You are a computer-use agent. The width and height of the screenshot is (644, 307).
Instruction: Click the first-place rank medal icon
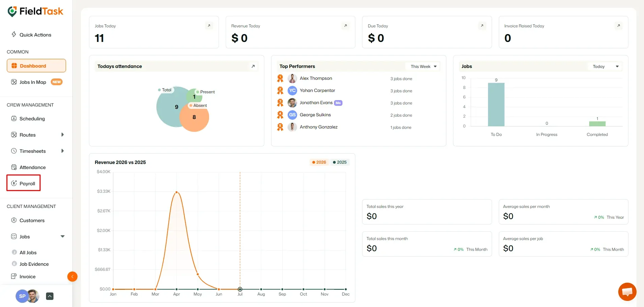tap(280, 78)
